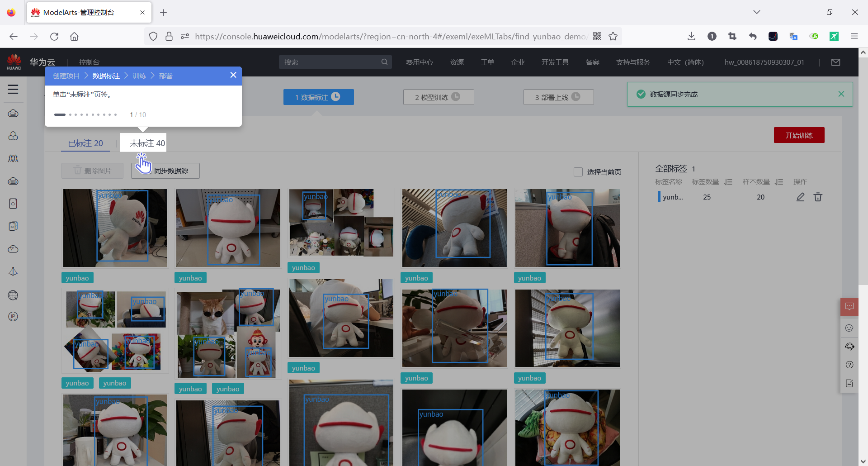The height and width of the screenshot is (466, 868).
Task: Click the 搜索 input field
Action: [335, 62]
